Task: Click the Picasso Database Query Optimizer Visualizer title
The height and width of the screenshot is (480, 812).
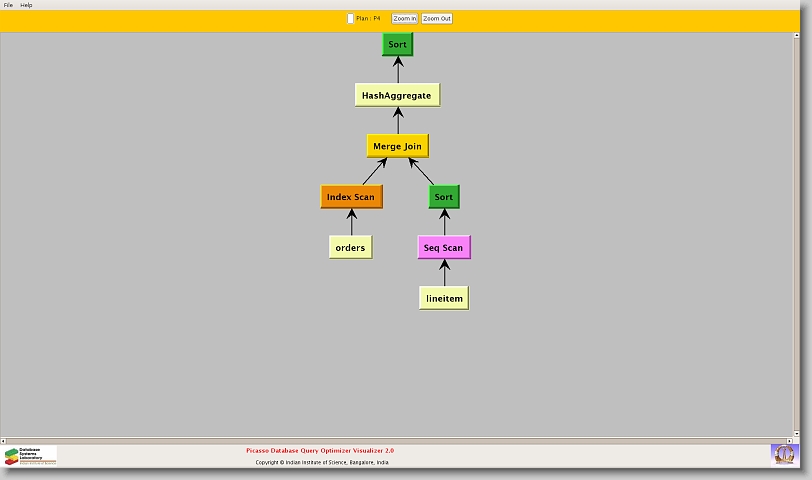Action: point(320,451)
